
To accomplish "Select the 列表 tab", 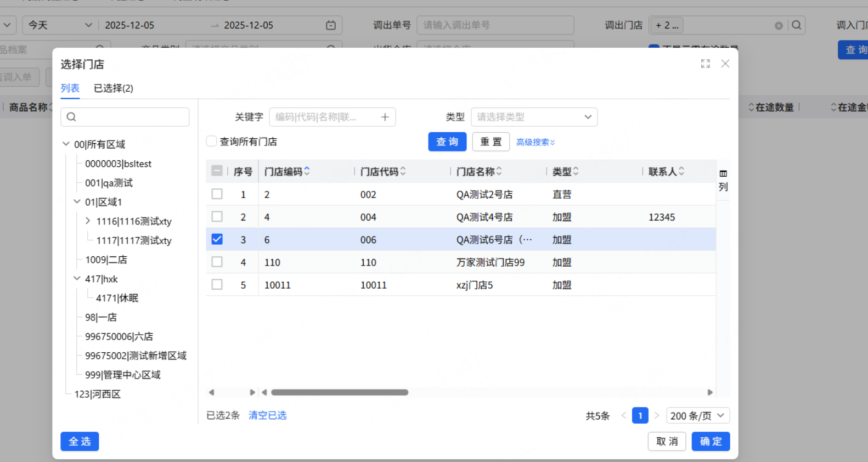I will 70,88.
